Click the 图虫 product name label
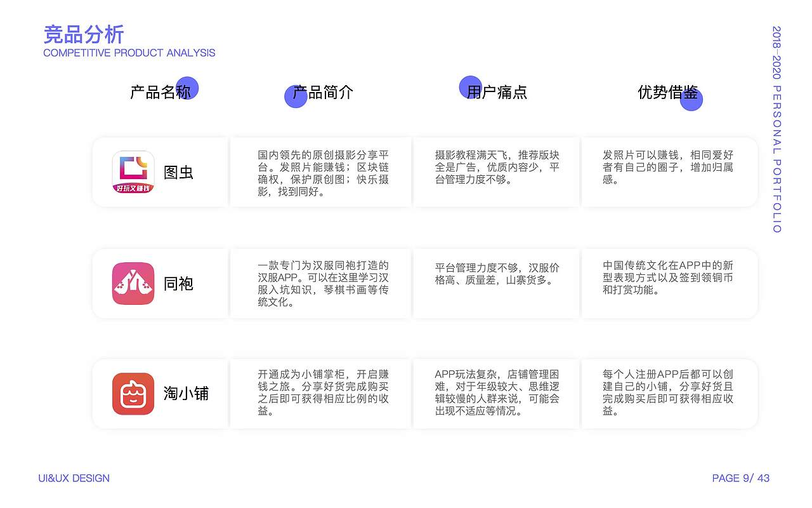This screenshot has width=812, height=508. point(178,172)
